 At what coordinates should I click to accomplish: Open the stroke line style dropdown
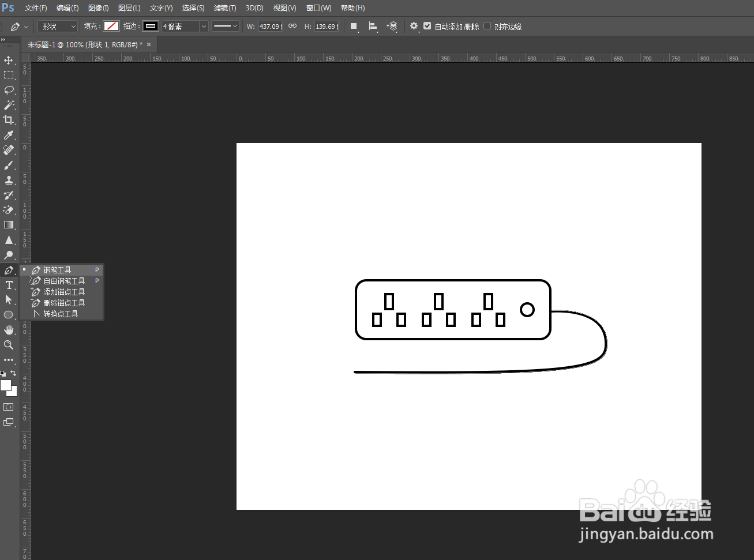pos(225,27)
